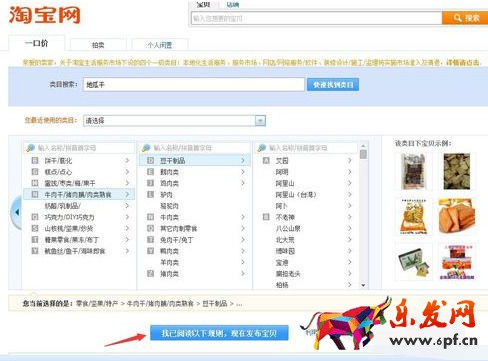The width and height of the screenshot is (488, 361).
Task: Expand the 蜜饯/枣类/梅/果干 row arrow
Action: click(127, 183)
